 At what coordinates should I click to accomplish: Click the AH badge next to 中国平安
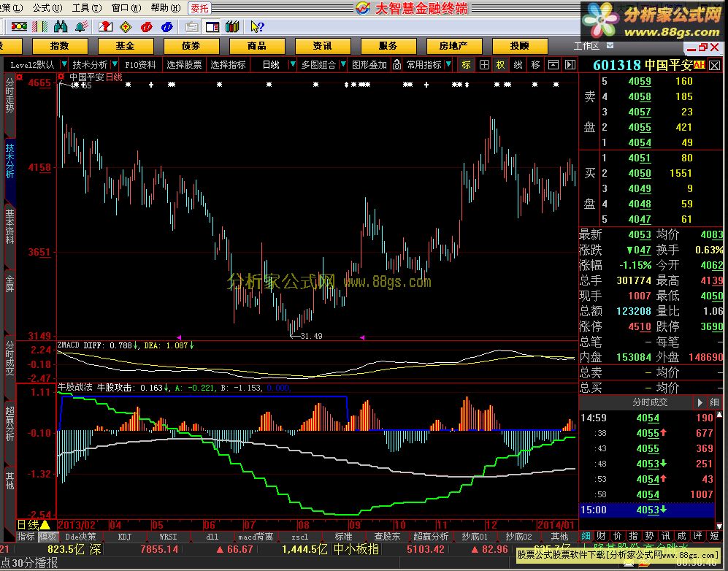pos(700,65)
